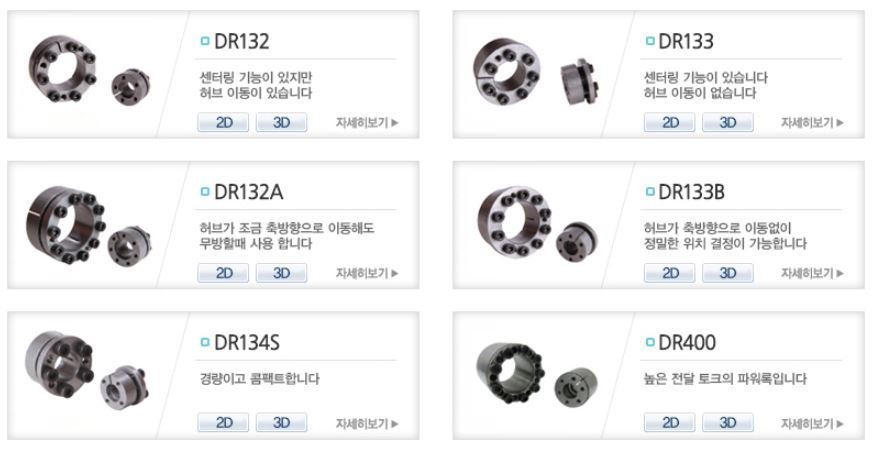Viewport: 874px width, 449px height.
Task: View details link for DR134S
Action: 367,423
